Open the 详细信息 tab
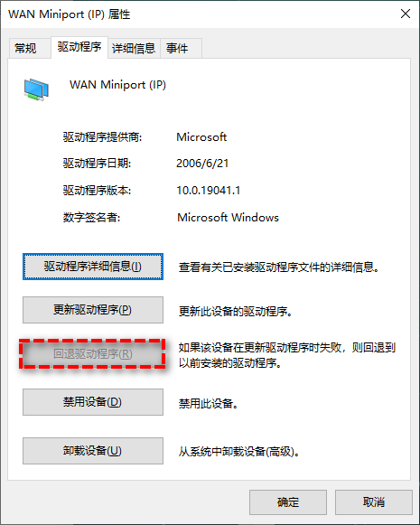Image resolution: width=420 pixels, height=525 pixels. pos(134,49)
